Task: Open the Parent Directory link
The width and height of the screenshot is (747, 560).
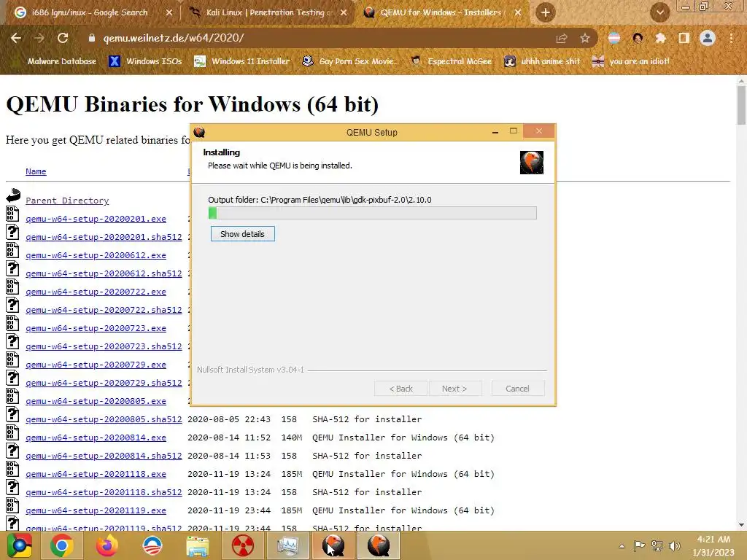Action: pyautogui.click(x=67, y=201)
